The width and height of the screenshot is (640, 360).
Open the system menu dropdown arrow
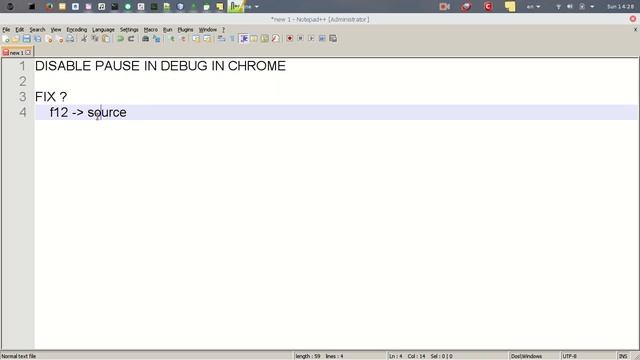592,7
